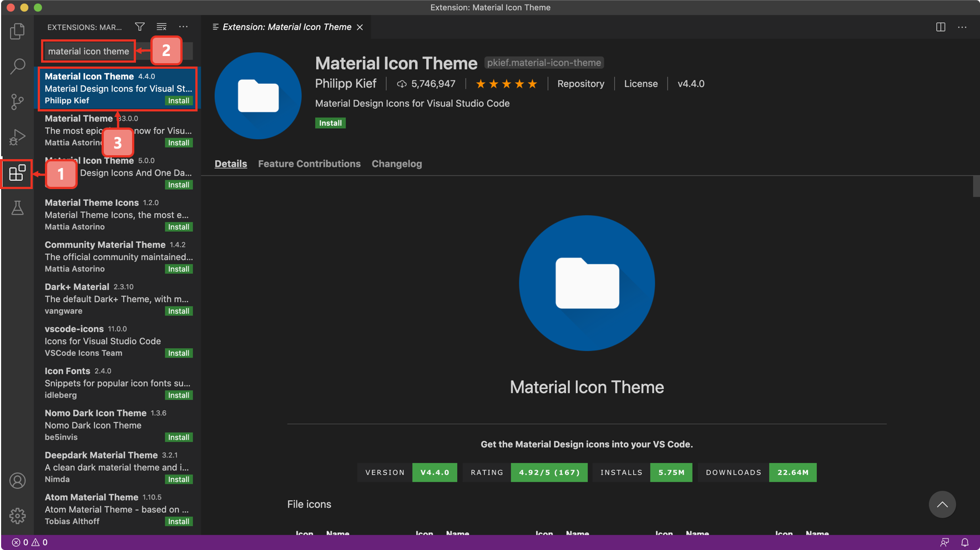Split the editor to the right
980x550 pixels.
coord(941,27)
